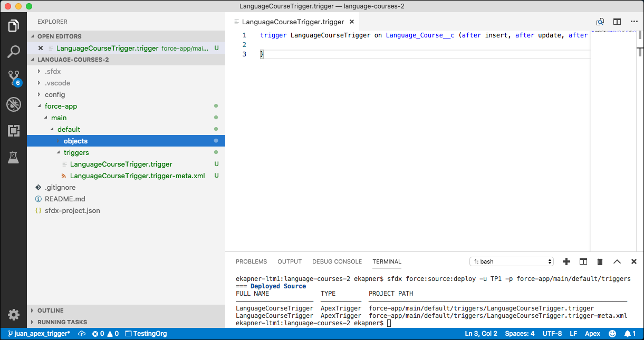Open notifications via the bell icon
Screen dimensions: 644x340
(630, 333)
